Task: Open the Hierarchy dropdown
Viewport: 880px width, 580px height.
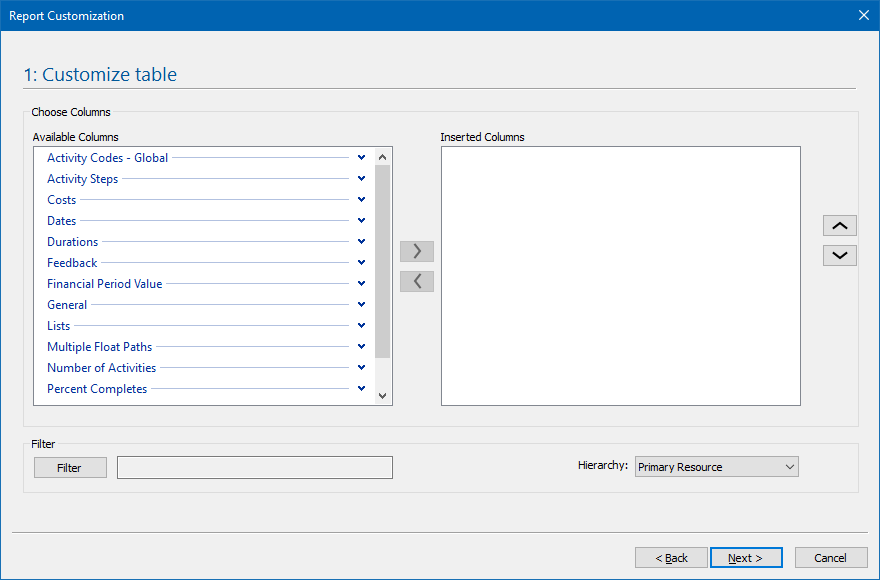Action: [716, 467]
